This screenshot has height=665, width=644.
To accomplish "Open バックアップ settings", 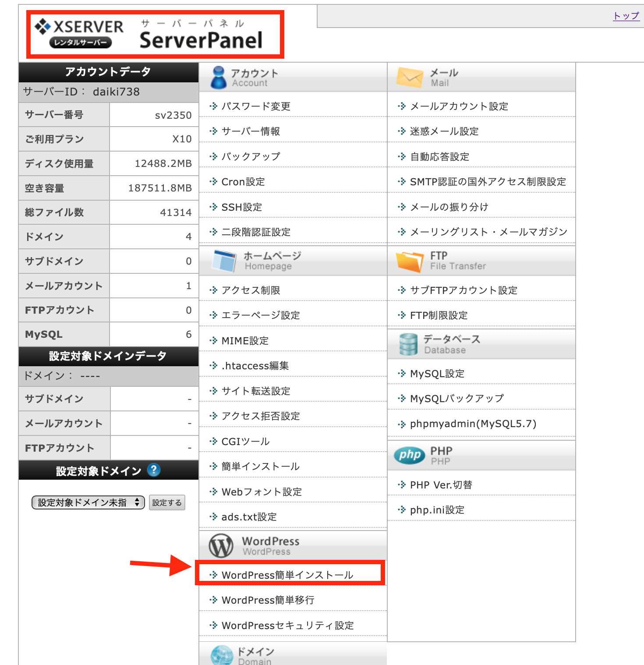I will (x=251, y=156).
